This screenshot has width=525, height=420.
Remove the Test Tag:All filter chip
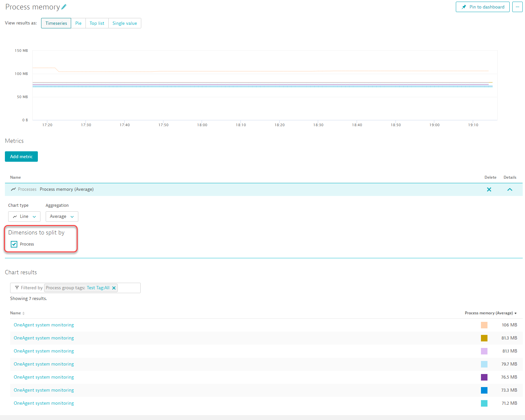(x=114, y=288)
